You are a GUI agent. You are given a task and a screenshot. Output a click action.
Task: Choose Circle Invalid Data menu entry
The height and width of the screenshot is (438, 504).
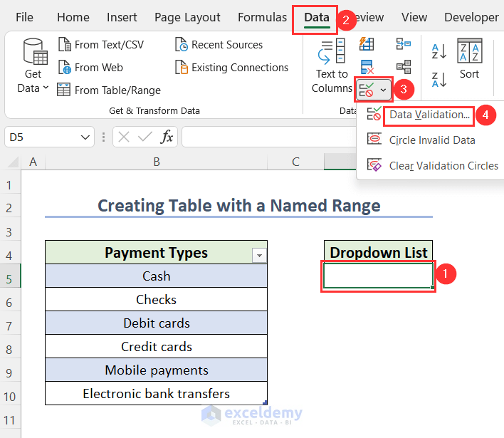pyautogui.click(x=432, y=140)
